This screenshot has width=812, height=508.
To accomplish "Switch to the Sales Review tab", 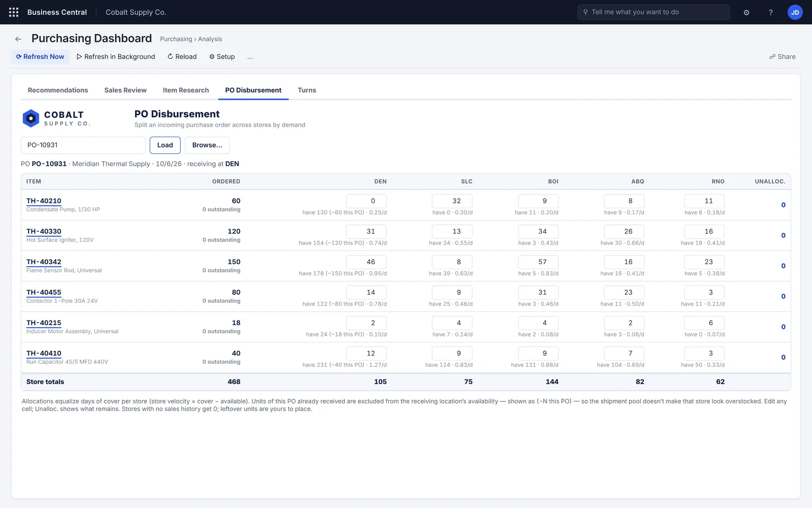I will (x=125, y=90).
